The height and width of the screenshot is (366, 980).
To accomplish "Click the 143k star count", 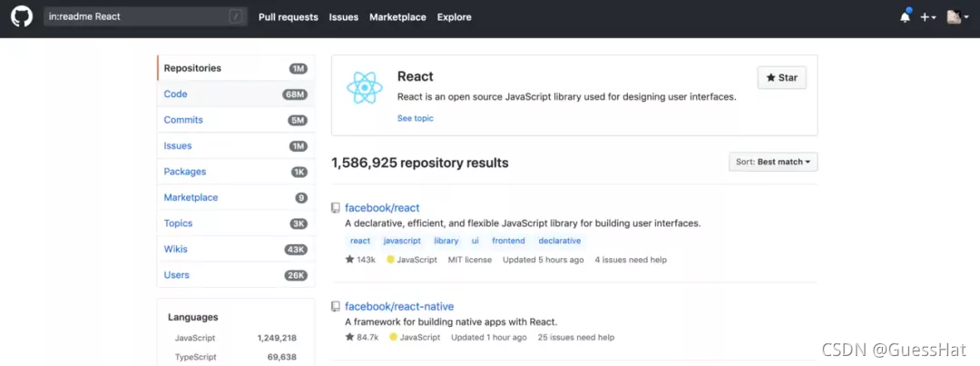I will (360, 260).
